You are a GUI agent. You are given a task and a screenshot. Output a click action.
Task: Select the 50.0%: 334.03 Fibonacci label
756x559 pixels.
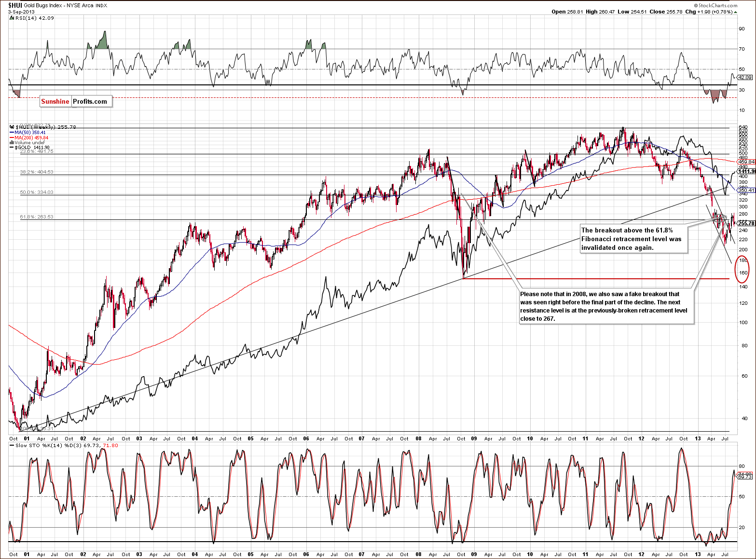[x=37, y=192]
